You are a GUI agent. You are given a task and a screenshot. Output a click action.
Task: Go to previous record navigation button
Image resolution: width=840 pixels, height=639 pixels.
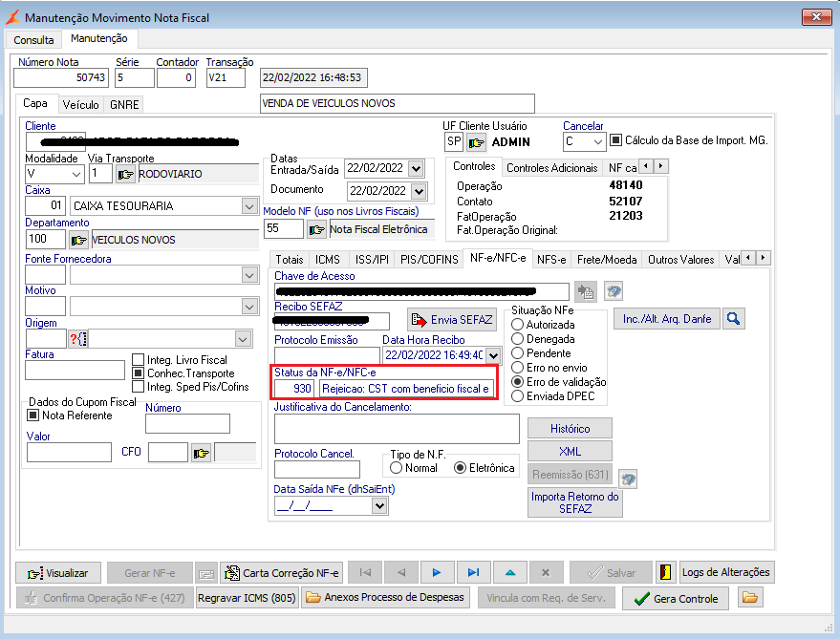pyautogui.click(x=401, y=572)
